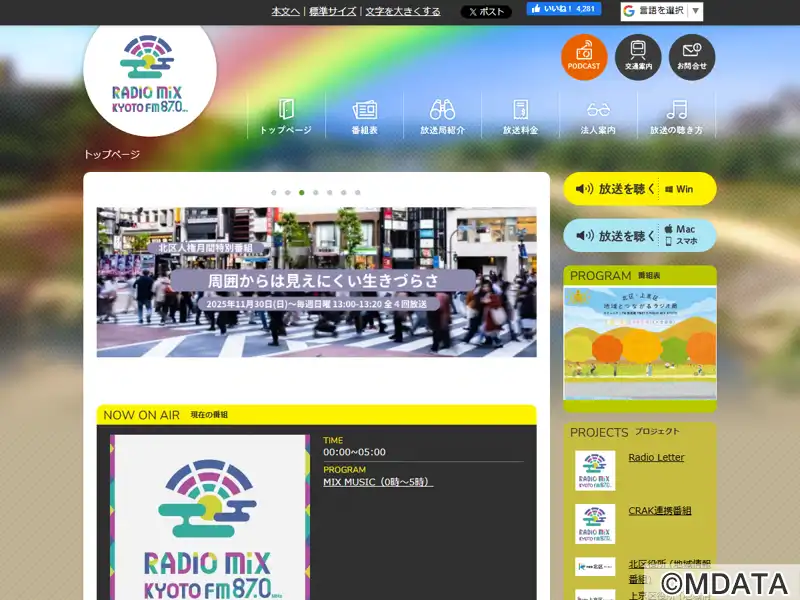
Task: Click 放送を聴く Win yellow button
Action: (x=640, y=189)
